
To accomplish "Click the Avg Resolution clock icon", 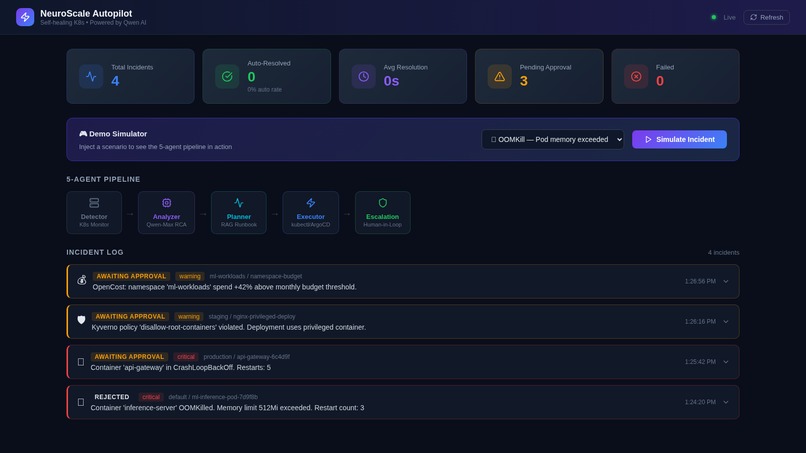I will 363,77.
